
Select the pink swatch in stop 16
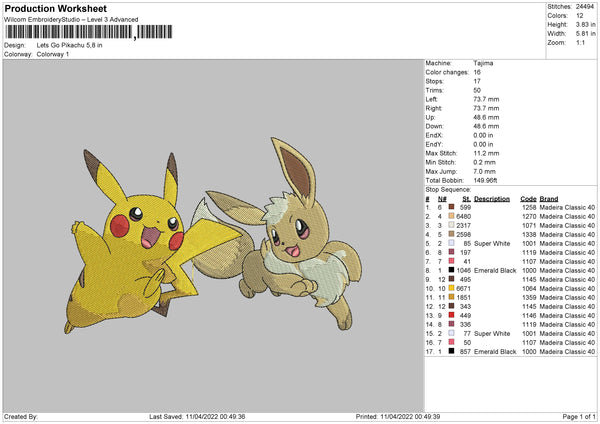[452, 343]
